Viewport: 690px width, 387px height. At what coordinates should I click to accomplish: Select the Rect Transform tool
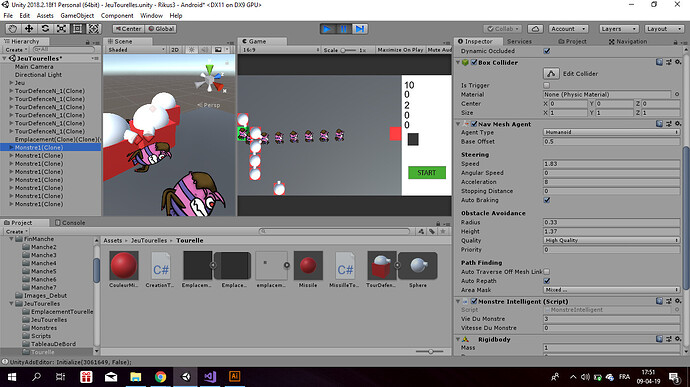(x=77, y=29)
